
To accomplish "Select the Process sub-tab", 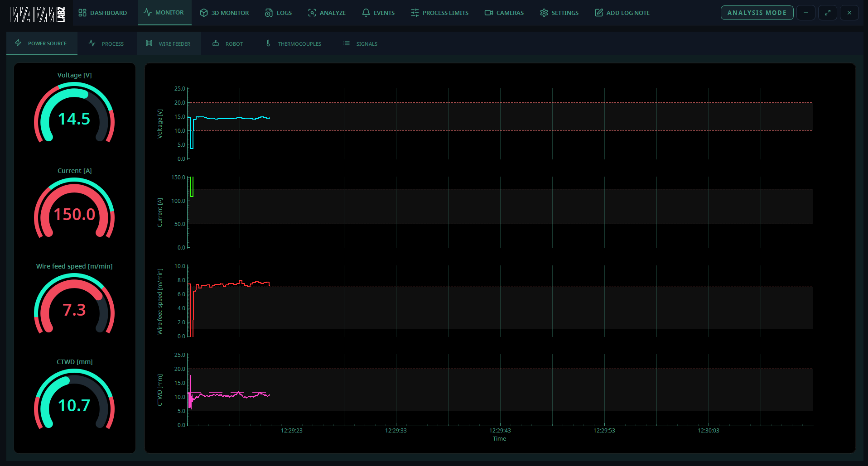I will [107, 43].
